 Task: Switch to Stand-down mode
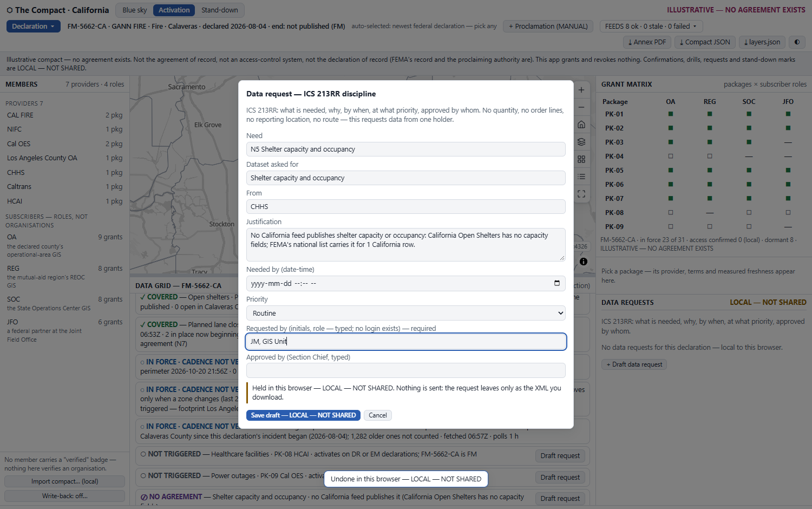pos(220,10)
